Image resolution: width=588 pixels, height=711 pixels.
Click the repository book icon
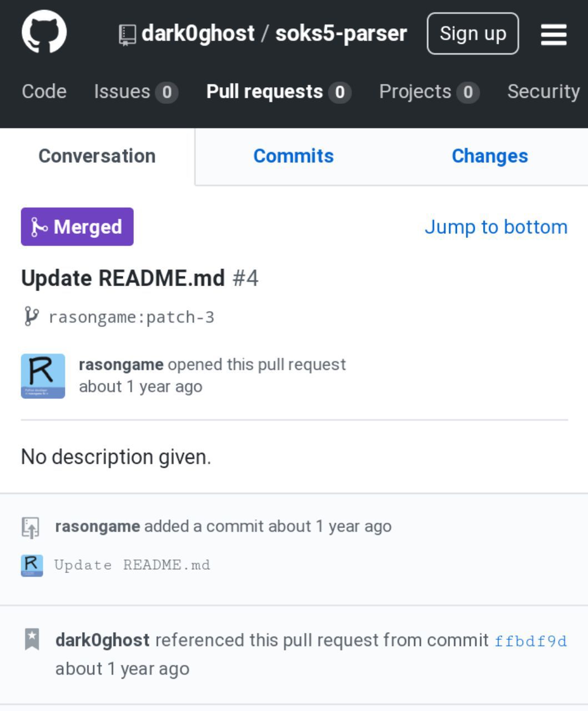[x=128, y=35]
